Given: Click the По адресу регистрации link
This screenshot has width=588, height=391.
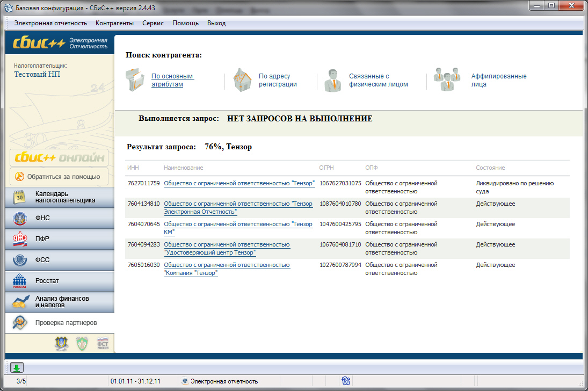Looking at the screenshot, I should 278,80.
